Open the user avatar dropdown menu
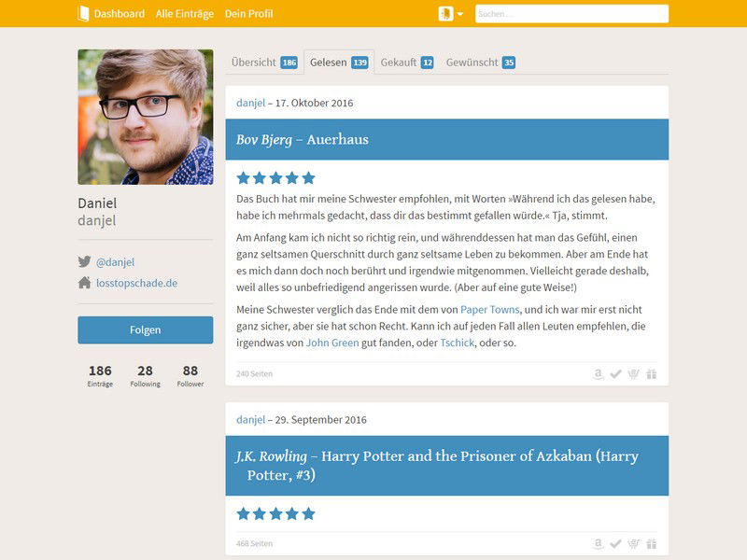 pyautogui.click(x=451, y=13)
